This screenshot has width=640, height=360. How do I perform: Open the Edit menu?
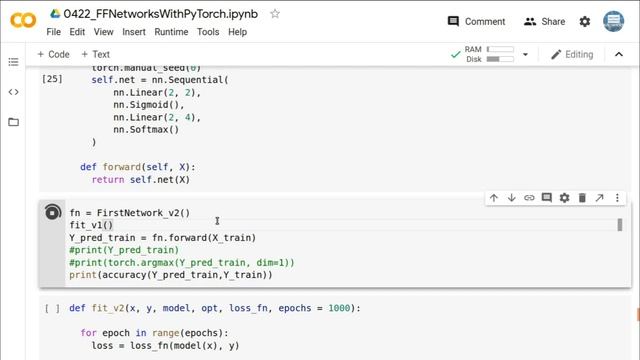[x=77, y=32]
